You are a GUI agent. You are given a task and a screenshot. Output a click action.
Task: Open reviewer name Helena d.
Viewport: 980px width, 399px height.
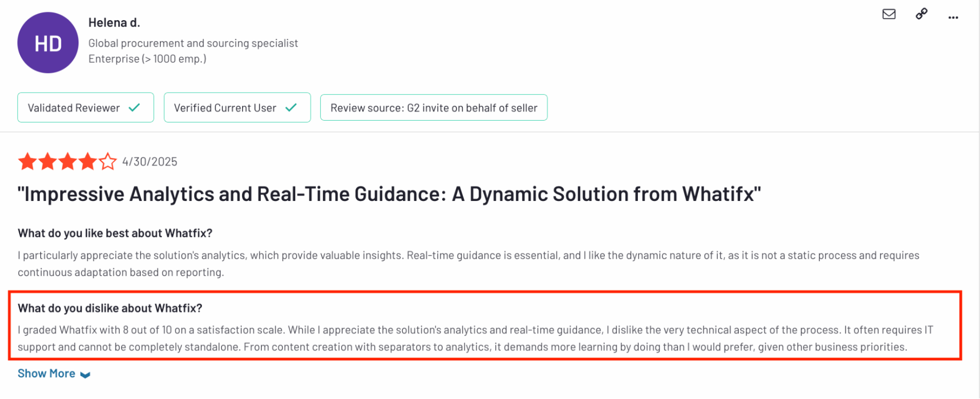(114, 23)
